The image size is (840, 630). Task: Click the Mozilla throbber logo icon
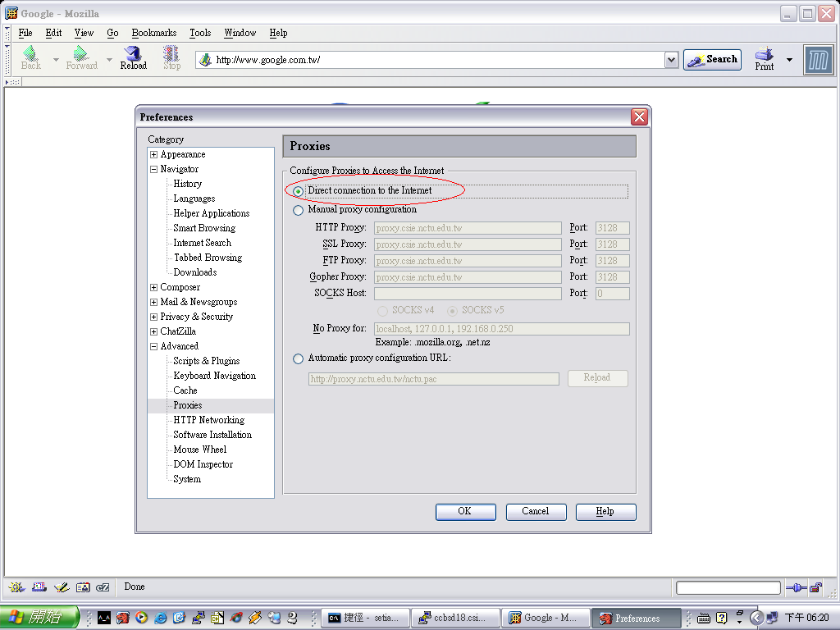818,60
